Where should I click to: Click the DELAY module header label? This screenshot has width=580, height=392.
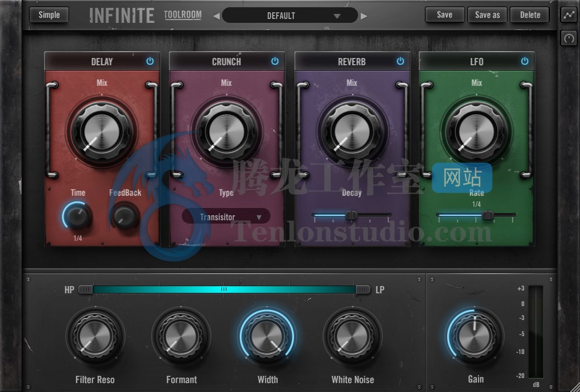tap(102, 62)
